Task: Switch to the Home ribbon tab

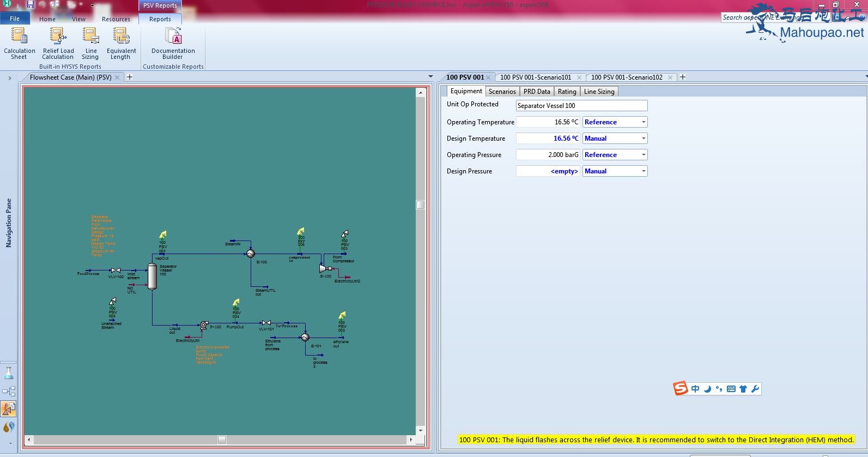Action: pos(47,19)
